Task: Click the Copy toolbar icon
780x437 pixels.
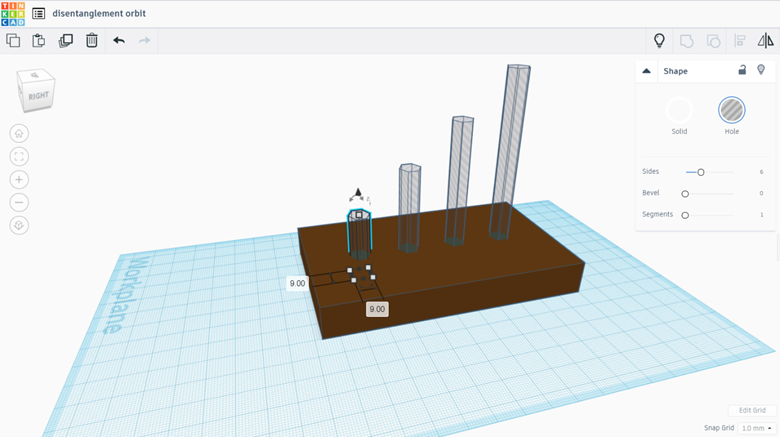Action: [x=13, y=40]
